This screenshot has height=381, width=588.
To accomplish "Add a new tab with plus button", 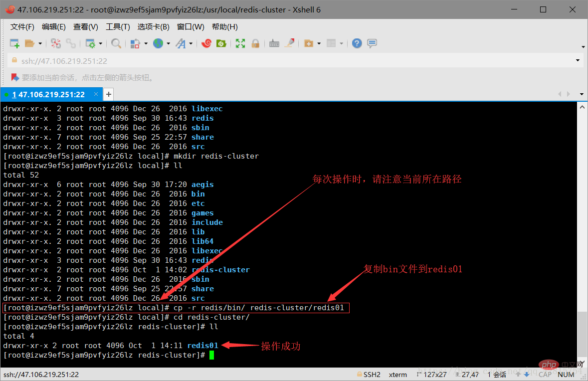I will (108, 94).
